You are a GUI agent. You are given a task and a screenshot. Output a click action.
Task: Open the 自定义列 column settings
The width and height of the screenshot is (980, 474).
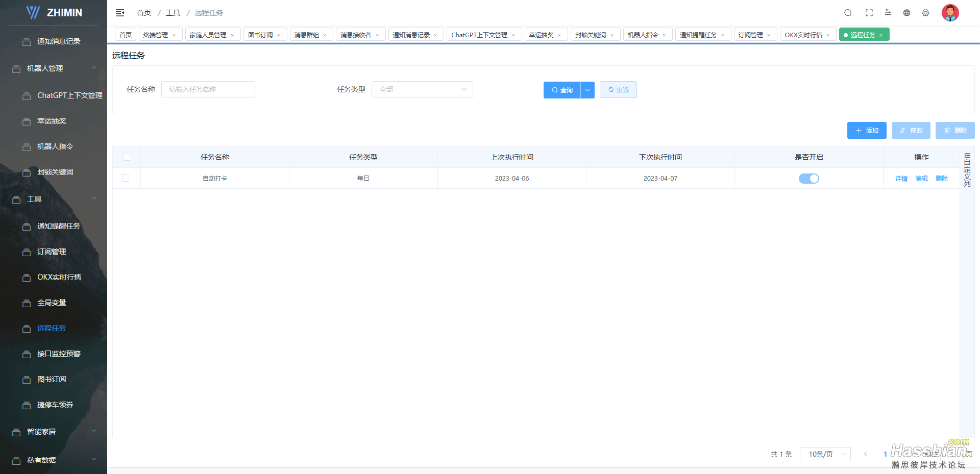tap(967, 169)
